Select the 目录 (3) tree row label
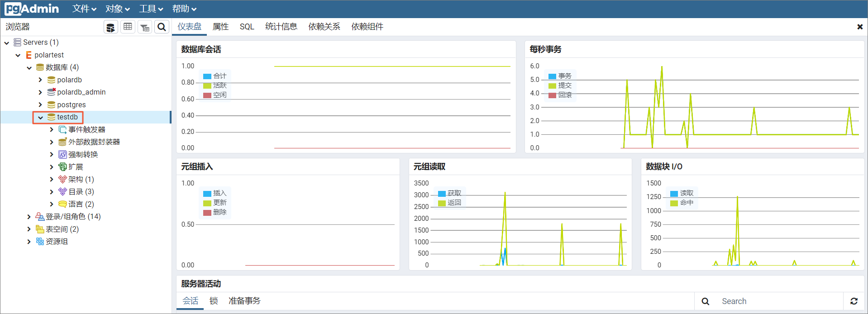 [81, 192]
